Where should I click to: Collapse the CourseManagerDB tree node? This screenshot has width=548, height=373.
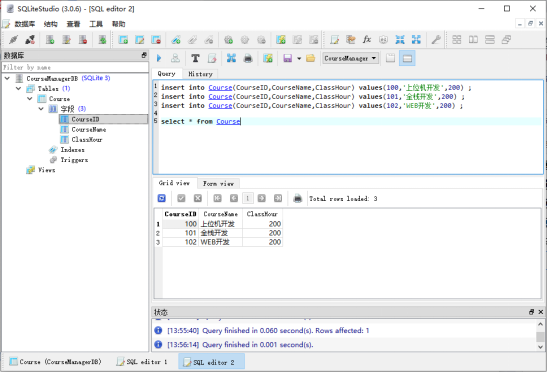point(7,78)
